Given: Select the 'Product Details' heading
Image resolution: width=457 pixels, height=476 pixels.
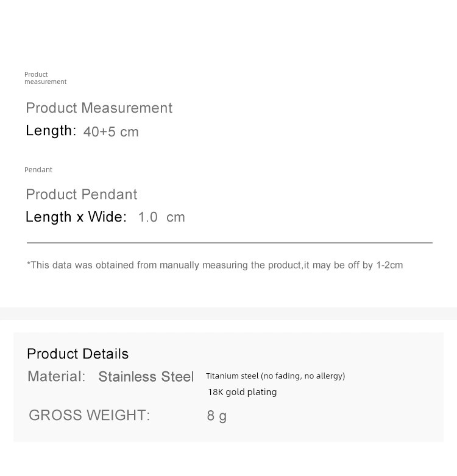Looking at the screenshot, I should (78, 354).
